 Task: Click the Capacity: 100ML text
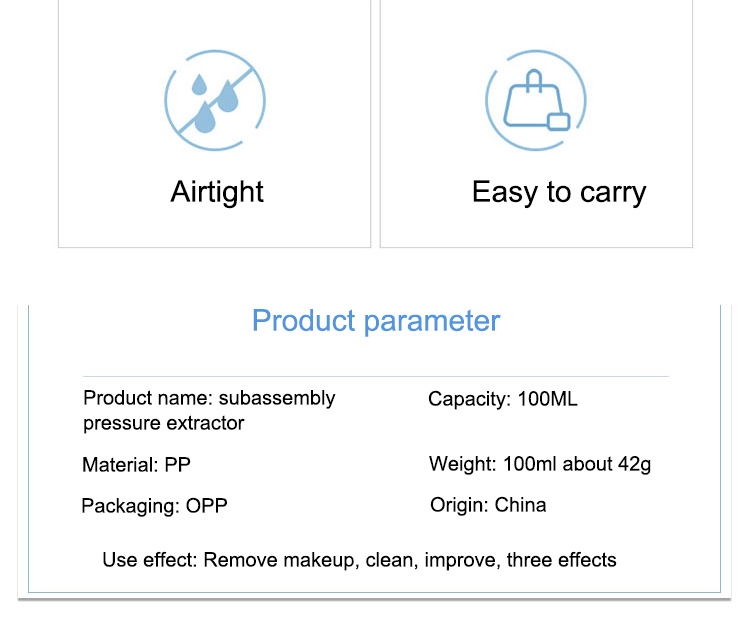(x=503, y=399)
